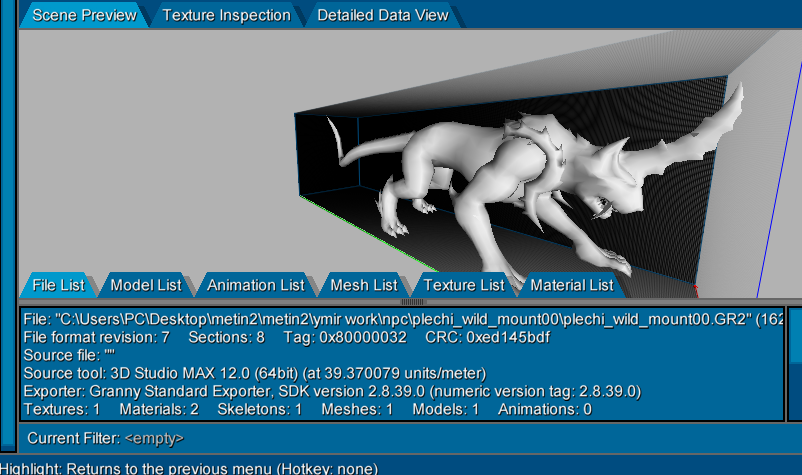The height and width of the screenshot is (475, 802).
Task: Click the plechi_wild_mount00.GR2 file path line
Action: (403, 320)
